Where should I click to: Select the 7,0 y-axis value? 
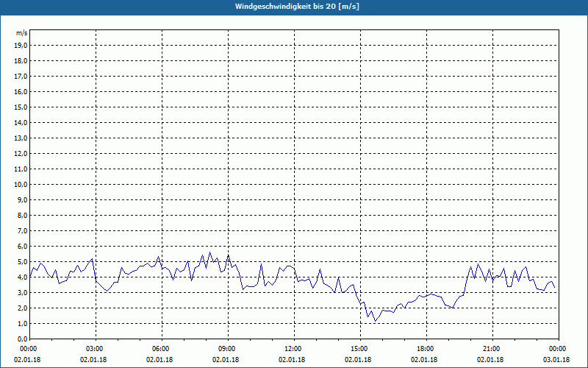(22, 230)
